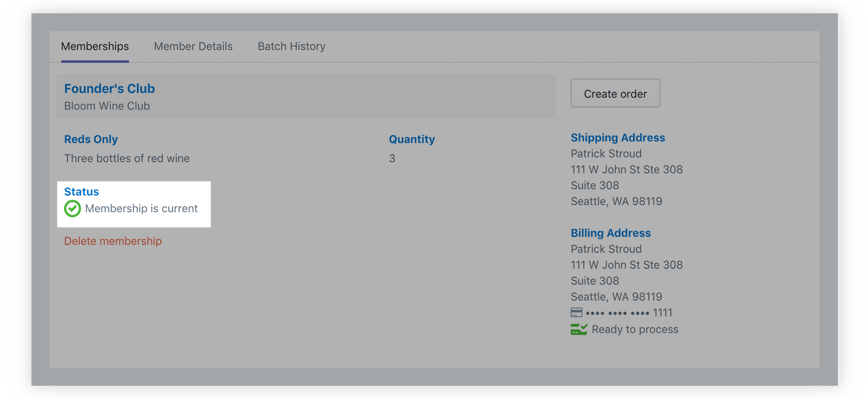Click the Billing Address heading
This screenshot has width=868, height=399.
point(611,233)
